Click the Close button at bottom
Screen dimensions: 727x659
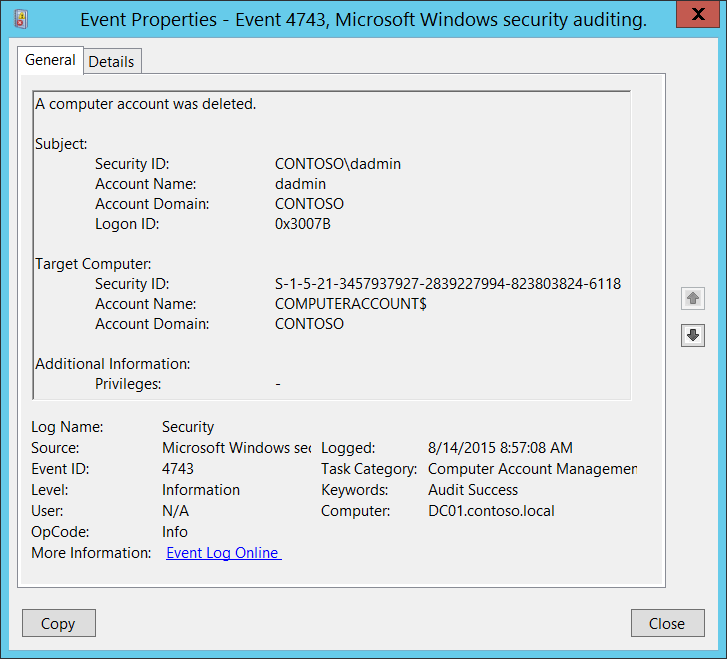pyautogui.click(x=666, y=623)
